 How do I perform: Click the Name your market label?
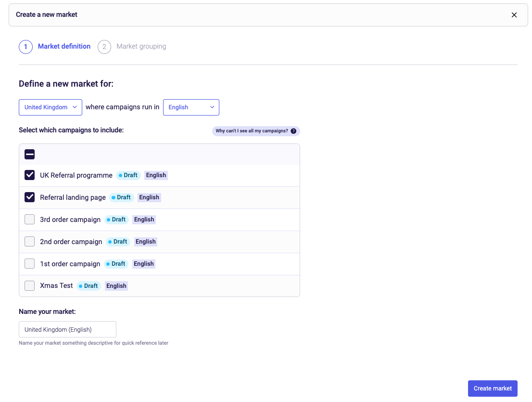coord(47,311)
